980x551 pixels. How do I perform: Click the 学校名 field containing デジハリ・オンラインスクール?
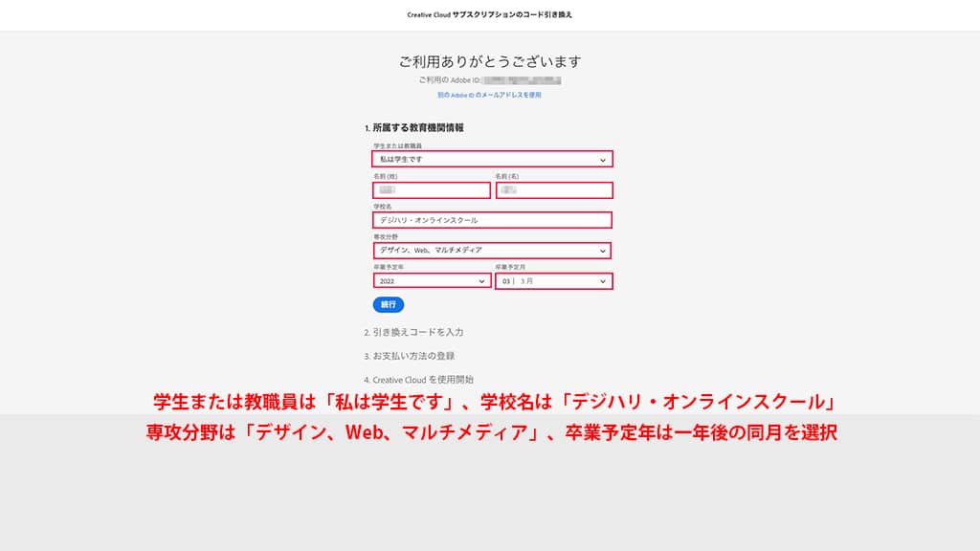click(492, 220)
